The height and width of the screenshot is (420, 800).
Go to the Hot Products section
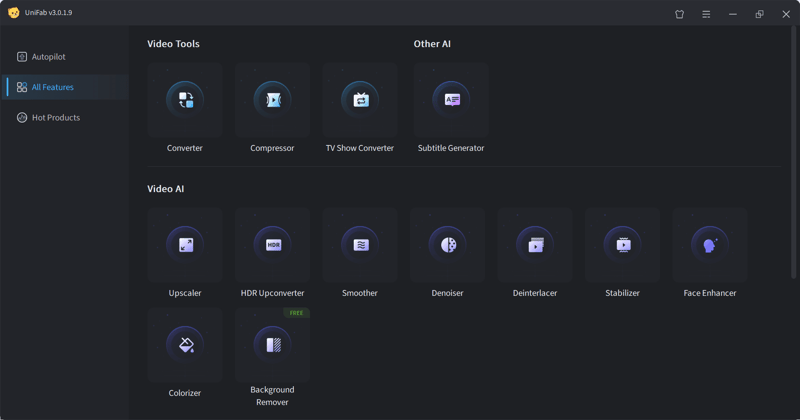(x=55, y=118)
